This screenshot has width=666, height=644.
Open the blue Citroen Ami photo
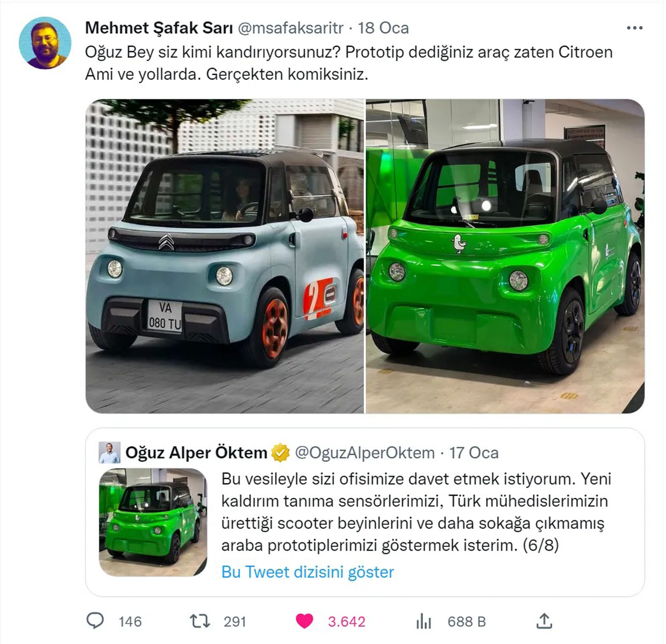coord(225,256)
